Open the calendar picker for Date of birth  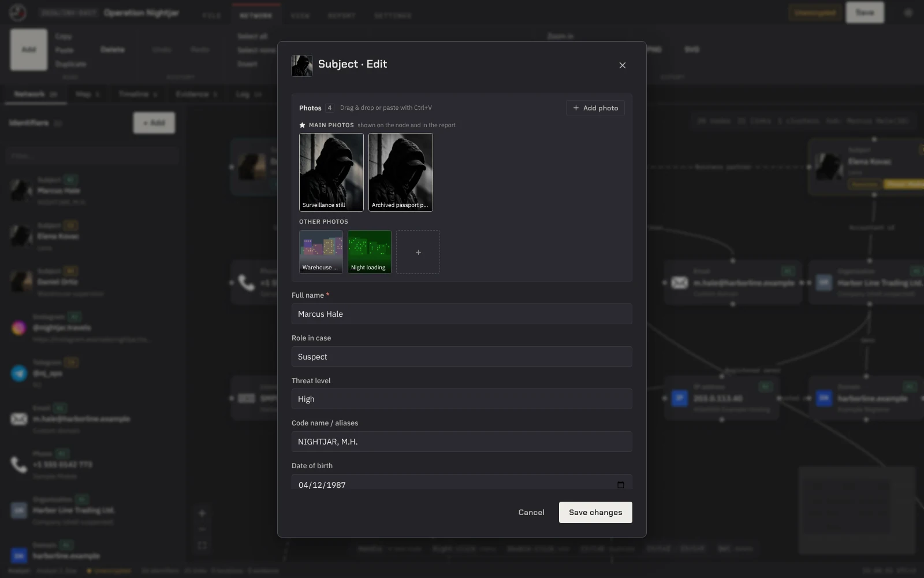(x=621, y=484)
